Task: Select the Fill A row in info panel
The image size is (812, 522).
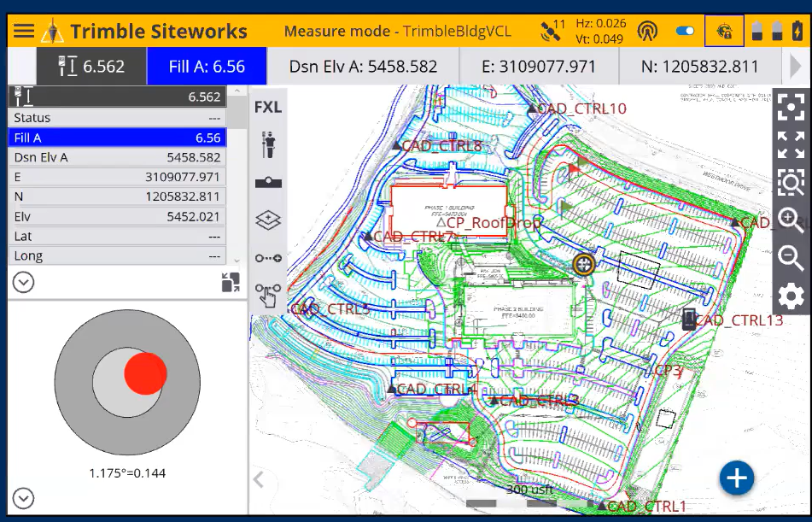Action: click(x=117, y=138)
